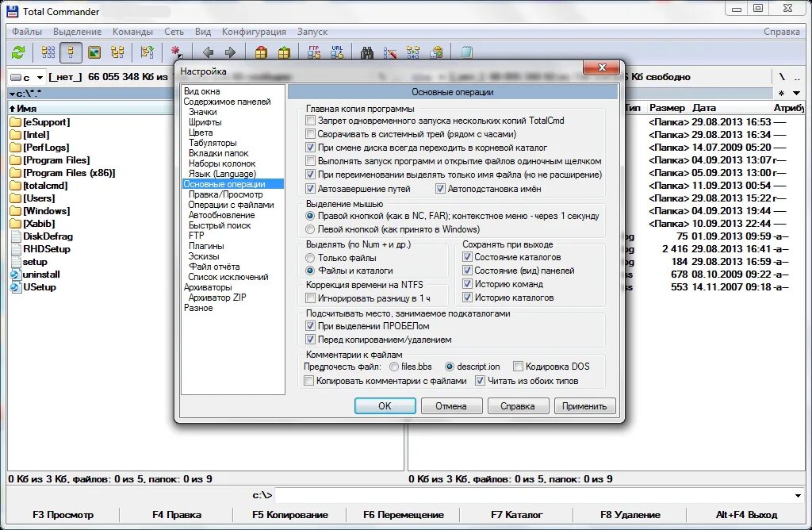The width and height of the screenshot is (812, 530).
Task: Open the Конфигурация menu
Action: tap(254, 32)
